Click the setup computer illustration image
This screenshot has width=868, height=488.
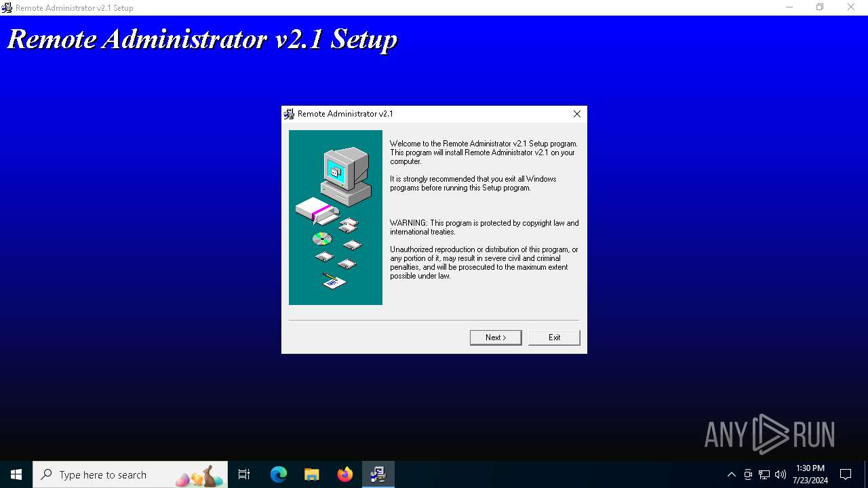pyautogui.click(x=336, y=218)
